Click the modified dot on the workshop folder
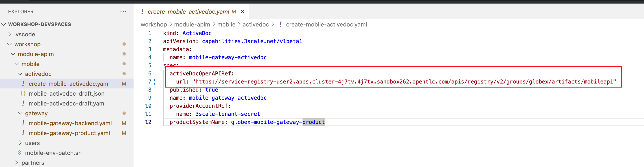The width and height of the screenshot is (644, 167). point(124,44)
